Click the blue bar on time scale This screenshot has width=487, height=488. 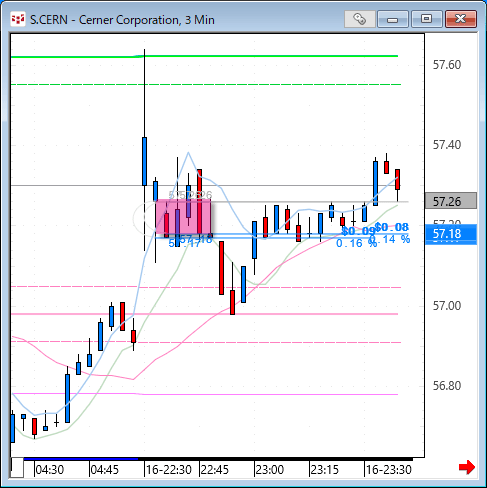[81, 459]
